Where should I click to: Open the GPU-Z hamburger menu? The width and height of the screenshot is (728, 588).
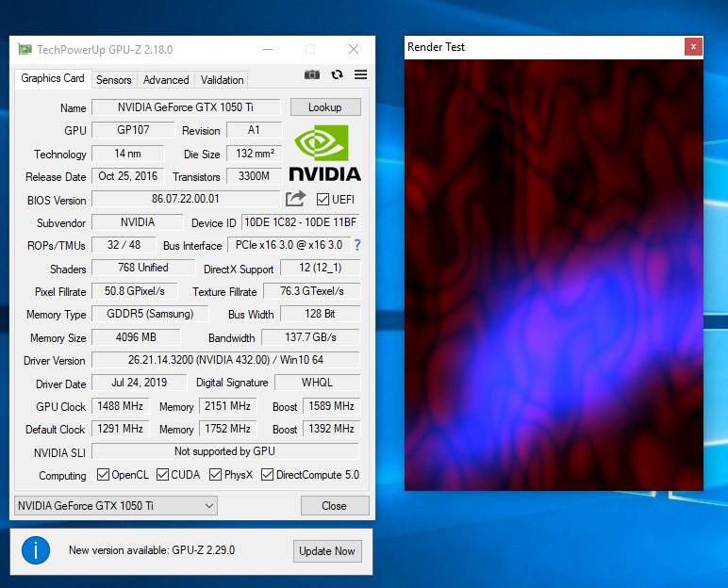(x=361, y=74)
